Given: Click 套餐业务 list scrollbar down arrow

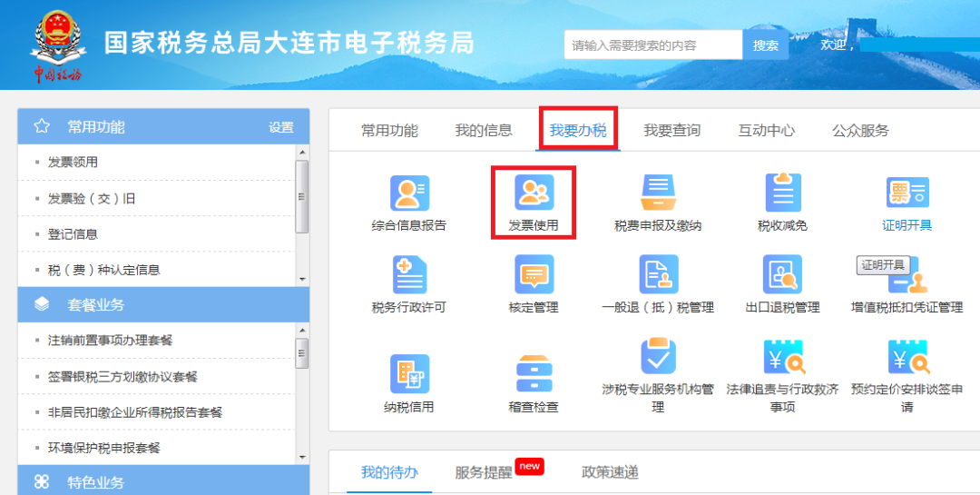Looking at the screenshot, I should coord(302,458).
